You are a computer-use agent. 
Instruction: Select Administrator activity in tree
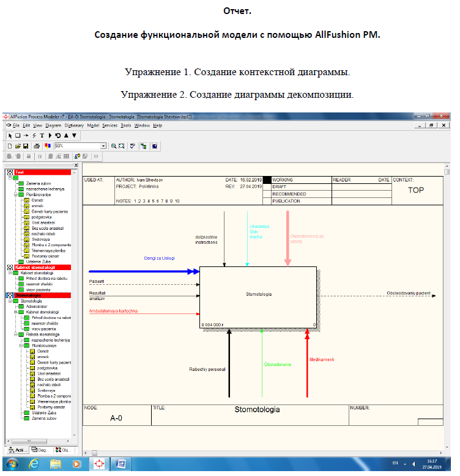[x=37, y=307]
